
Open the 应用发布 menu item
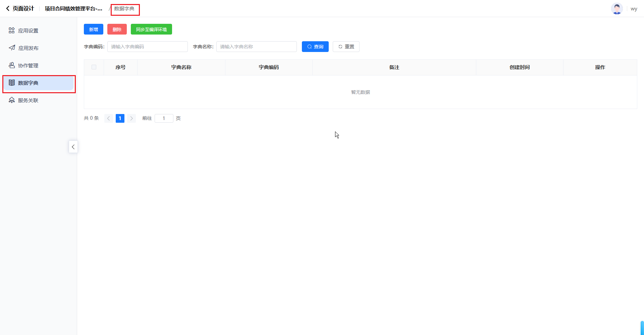click(x=28, y=48)
